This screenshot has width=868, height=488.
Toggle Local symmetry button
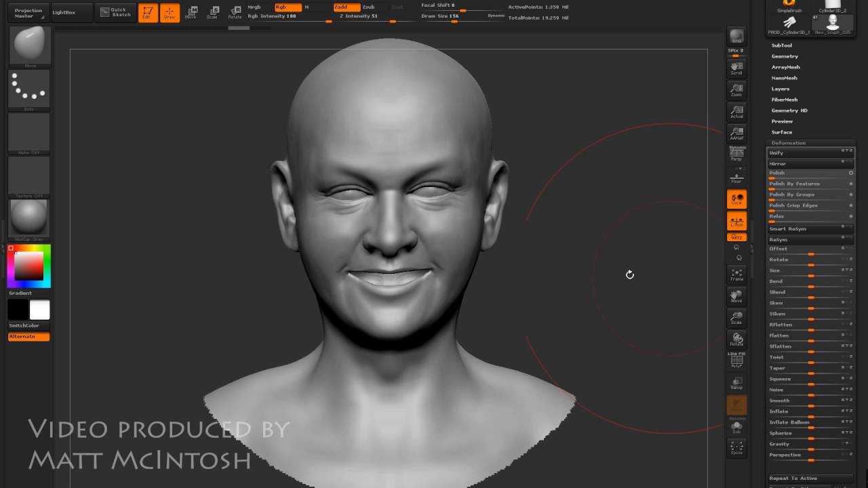(736, 199)
